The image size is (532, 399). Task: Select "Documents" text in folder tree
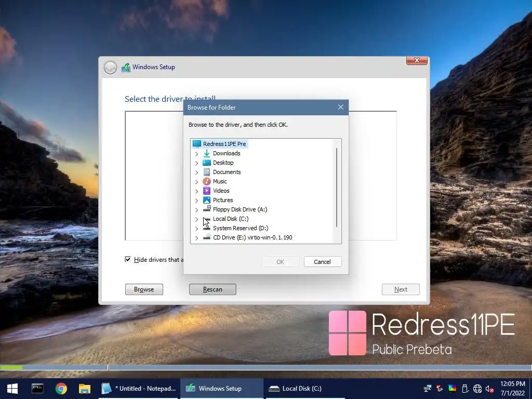click(x=227, y=172)
